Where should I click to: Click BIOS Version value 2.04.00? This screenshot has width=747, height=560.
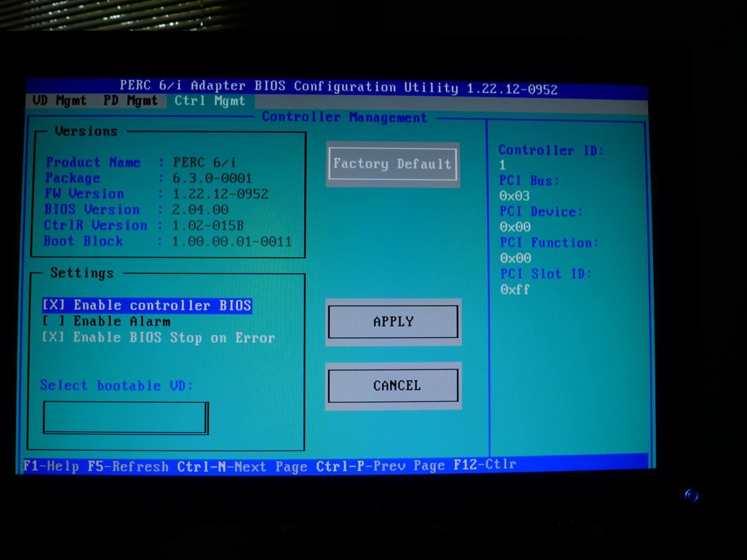pos(200,210)
